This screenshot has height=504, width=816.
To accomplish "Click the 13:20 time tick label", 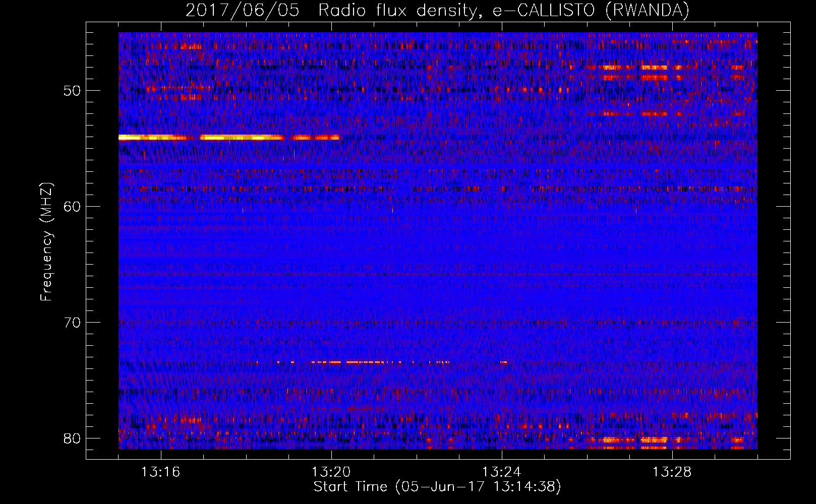I will 331,472.
